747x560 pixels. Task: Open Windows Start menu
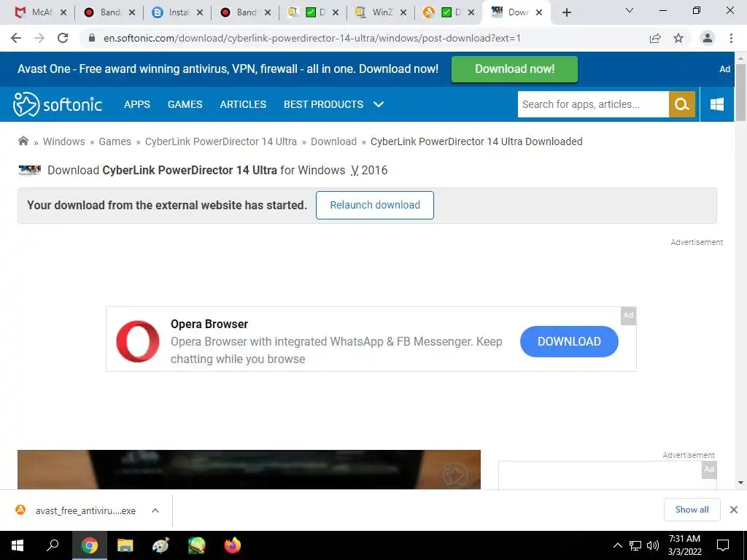18,545
